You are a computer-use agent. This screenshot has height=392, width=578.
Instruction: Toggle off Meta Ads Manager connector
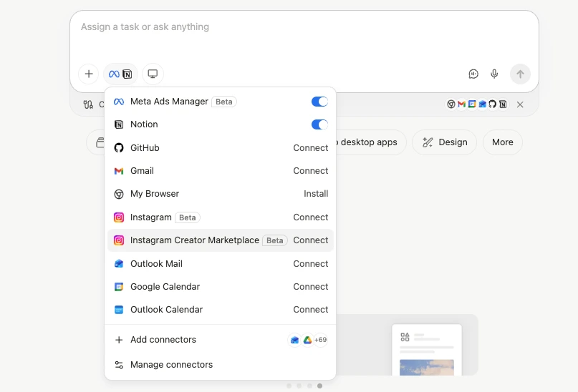pos(319,102)
